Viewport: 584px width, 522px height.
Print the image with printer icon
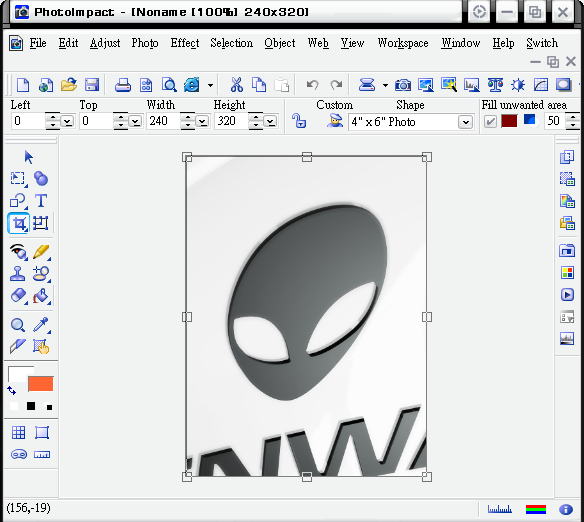[123, 85]
